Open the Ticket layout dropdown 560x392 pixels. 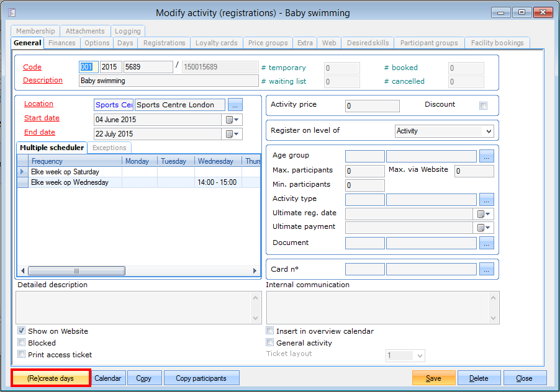point(420,356)
